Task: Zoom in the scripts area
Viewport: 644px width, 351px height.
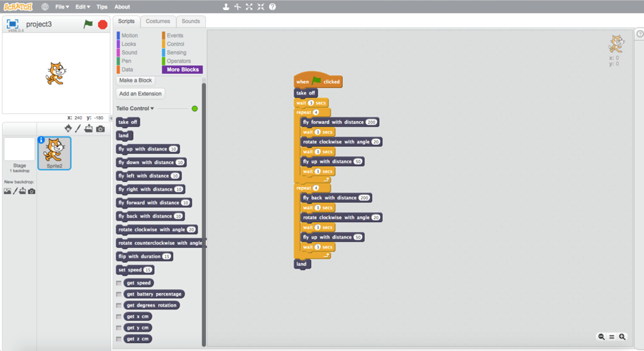Action: pos(623,337)
